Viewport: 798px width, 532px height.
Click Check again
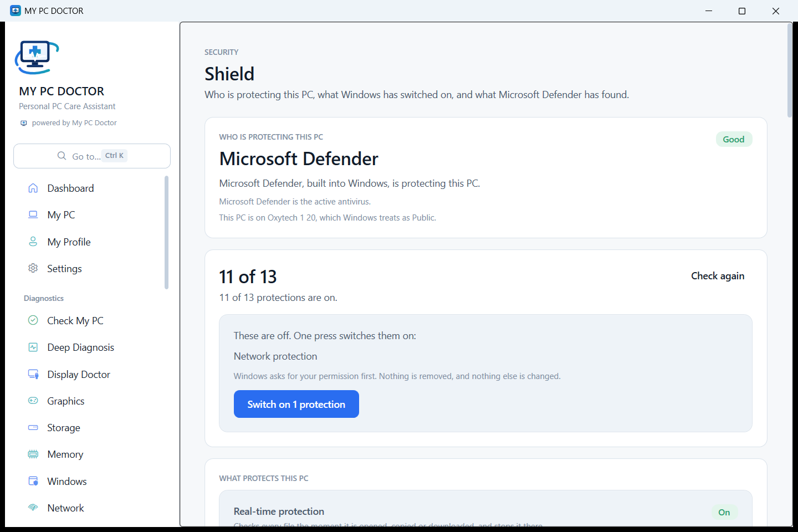click(x=718, y=276)
